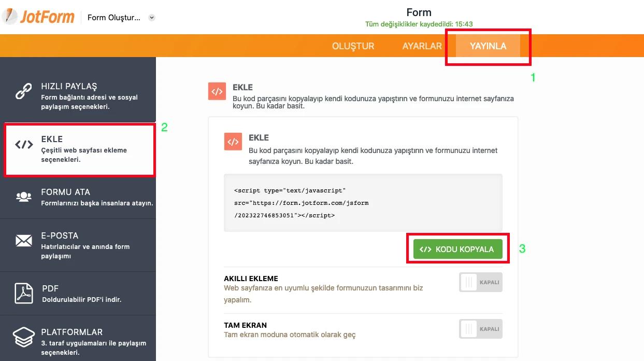The height and width of the screenshot is (361, 644).
Task: Click the JotForm logo
Action: click(x=38, y=17)
